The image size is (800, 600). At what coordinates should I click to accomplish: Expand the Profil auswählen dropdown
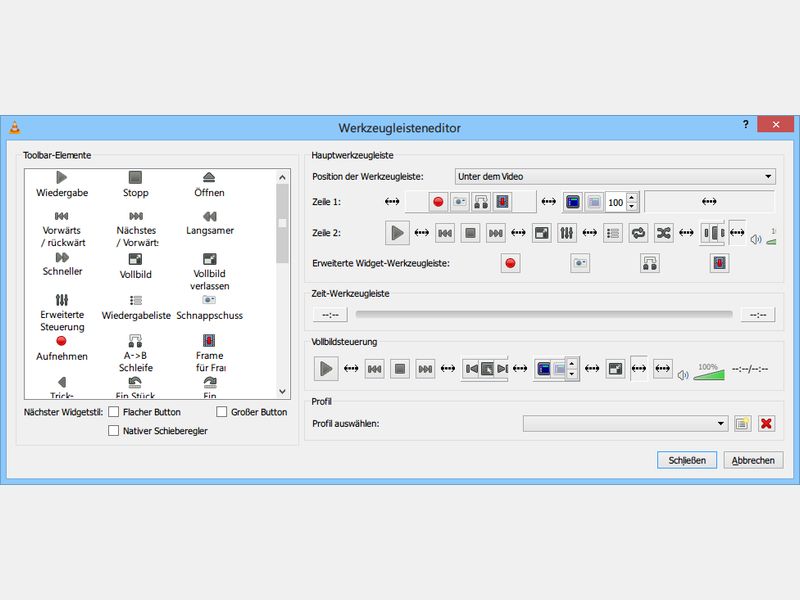pos(625,423)
